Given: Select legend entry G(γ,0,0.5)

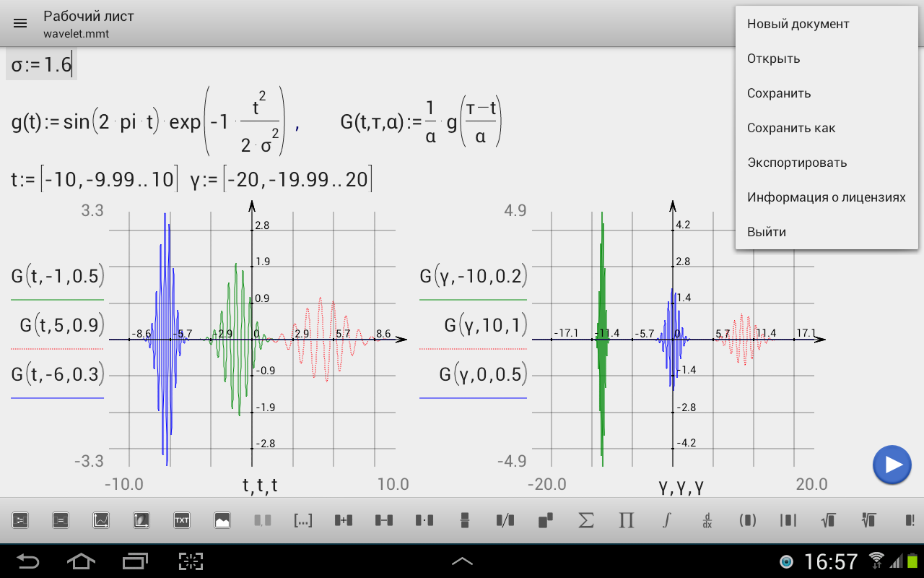Looking at the screenshot, I should 484,374.
